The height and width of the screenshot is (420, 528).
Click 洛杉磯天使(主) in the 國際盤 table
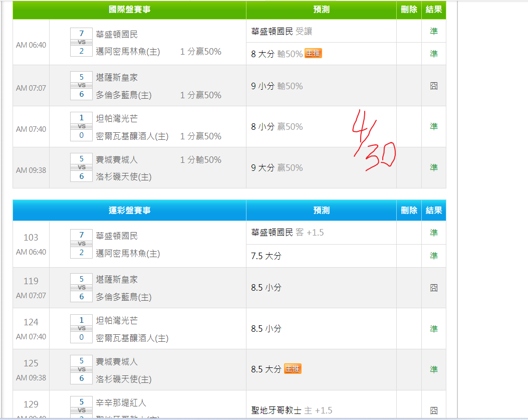click(x=124, y=177)
